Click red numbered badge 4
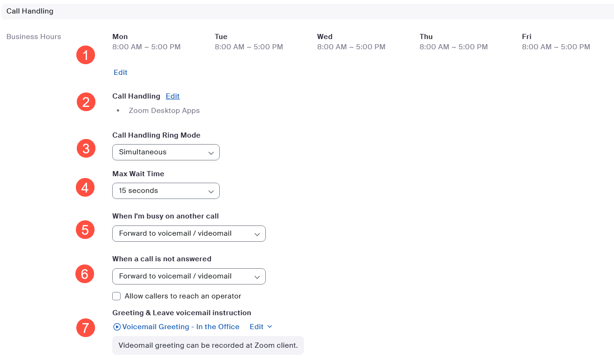 (85, 187)
